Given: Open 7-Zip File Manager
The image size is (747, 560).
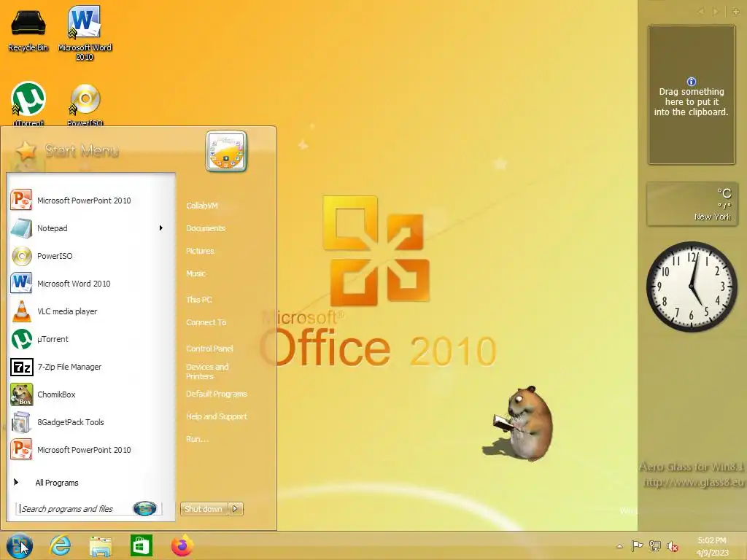Looking at the screenshot, I should [x=90, y=367].
